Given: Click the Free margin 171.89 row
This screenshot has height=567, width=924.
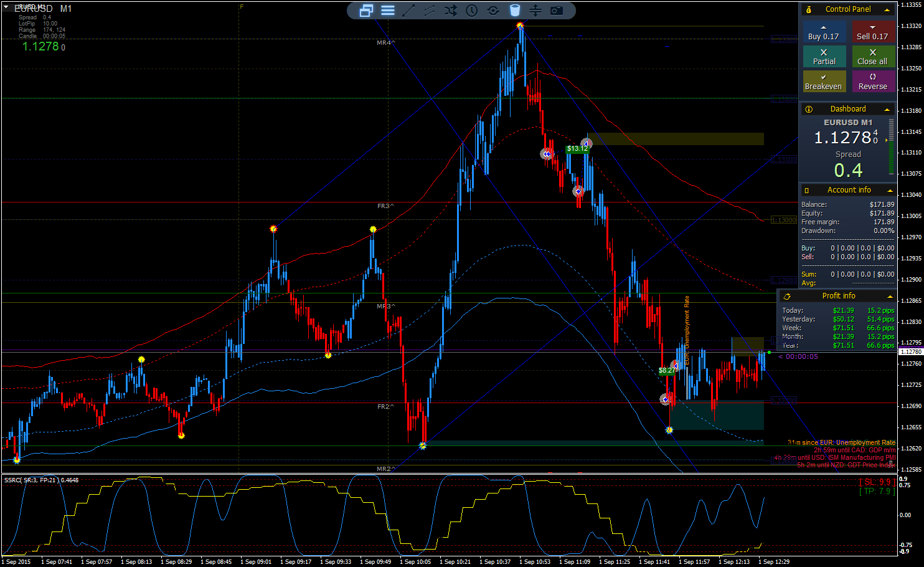Looking at the screenshot, I should click(x=847, y=222).
